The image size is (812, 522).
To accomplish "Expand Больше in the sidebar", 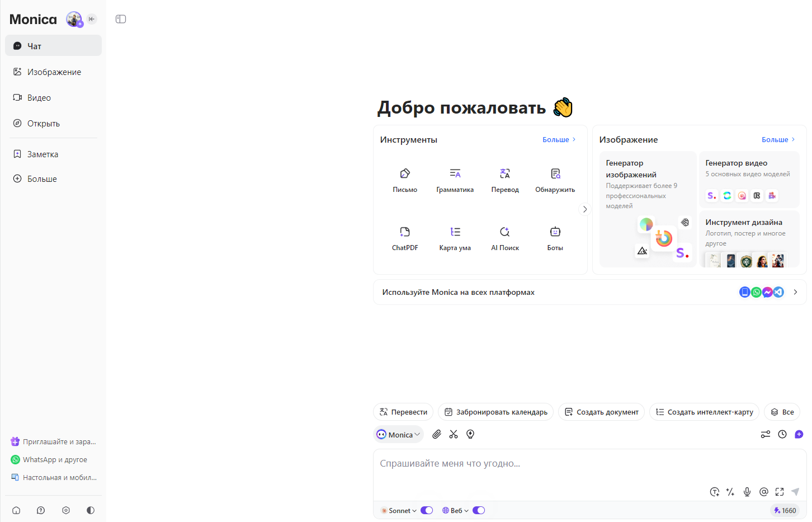I will point(54,179).
